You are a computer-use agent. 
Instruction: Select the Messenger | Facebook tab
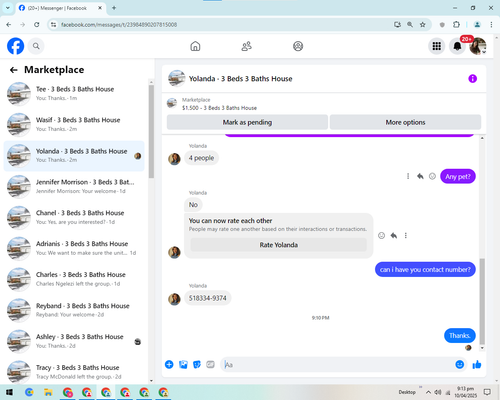[x=61, y=8]
